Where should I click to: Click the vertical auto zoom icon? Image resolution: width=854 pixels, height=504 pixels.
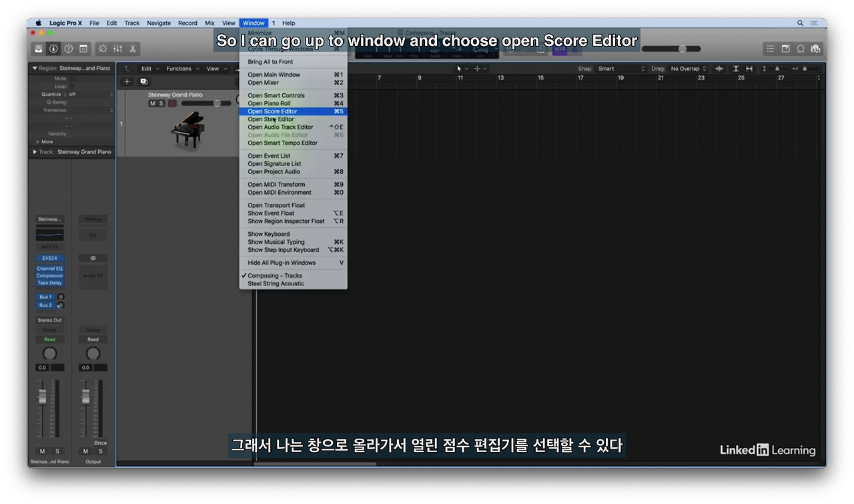tap(736, 69)
